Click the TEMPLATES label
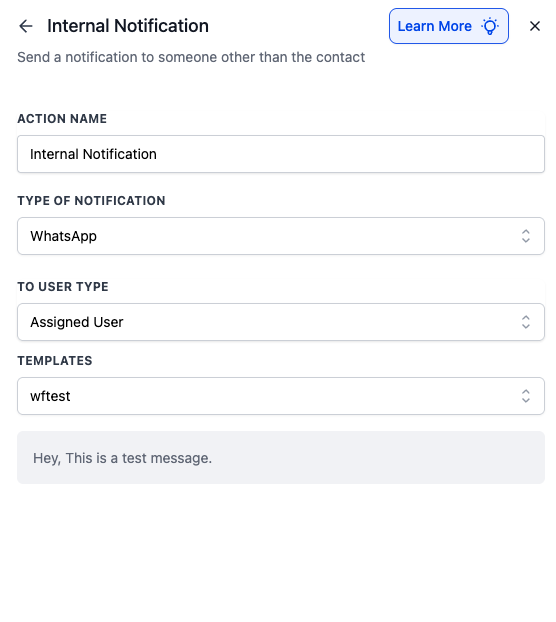Image resolution: width=556 pixels, height=622 pixels. coord(55,361)
